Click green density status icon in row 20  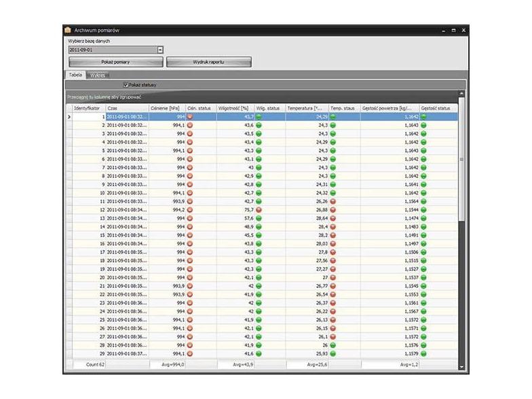[x=423, y=278]
